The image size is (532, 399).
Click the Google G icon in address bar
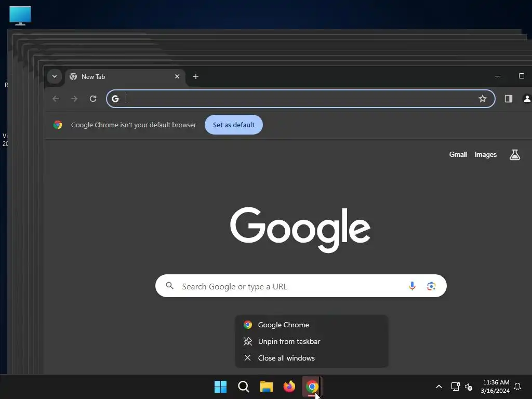pyautogui.click(x=115, y=99)
